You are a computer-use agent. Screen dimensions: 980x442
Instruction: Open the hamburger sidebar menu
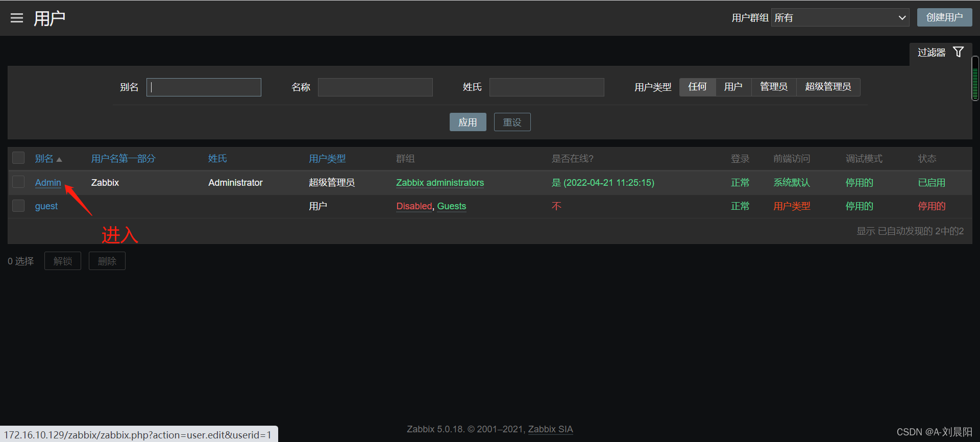tap(17, 18)
